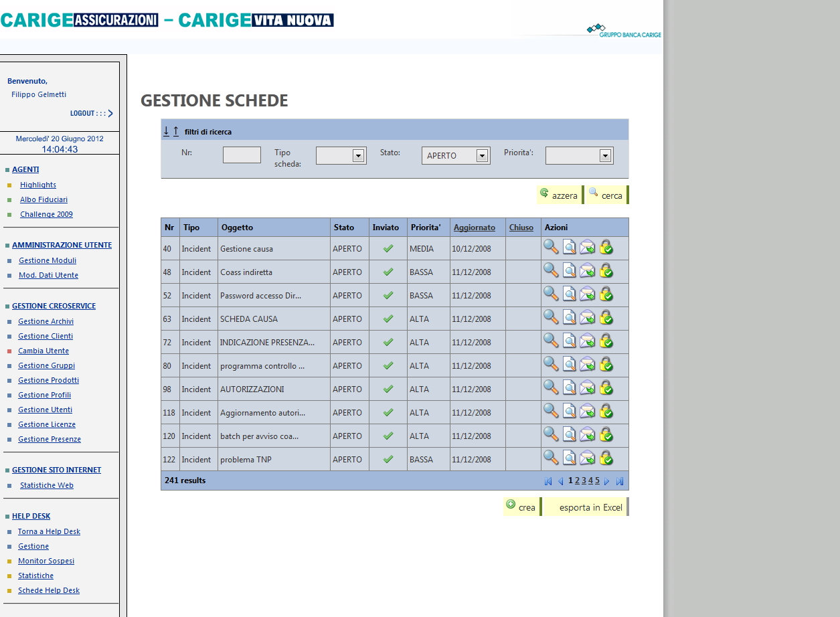Click the envelope icon on the 'problema TNP' row
The image size is (840, 617).
pyautogui.click(x=588, y=458)
